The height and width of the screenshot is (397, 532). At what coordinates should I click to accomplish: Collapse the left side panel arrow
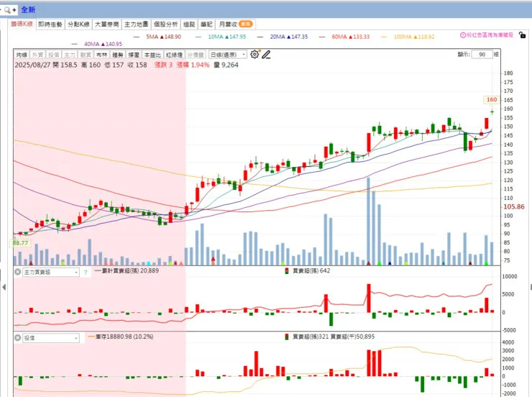coord(4,287)
